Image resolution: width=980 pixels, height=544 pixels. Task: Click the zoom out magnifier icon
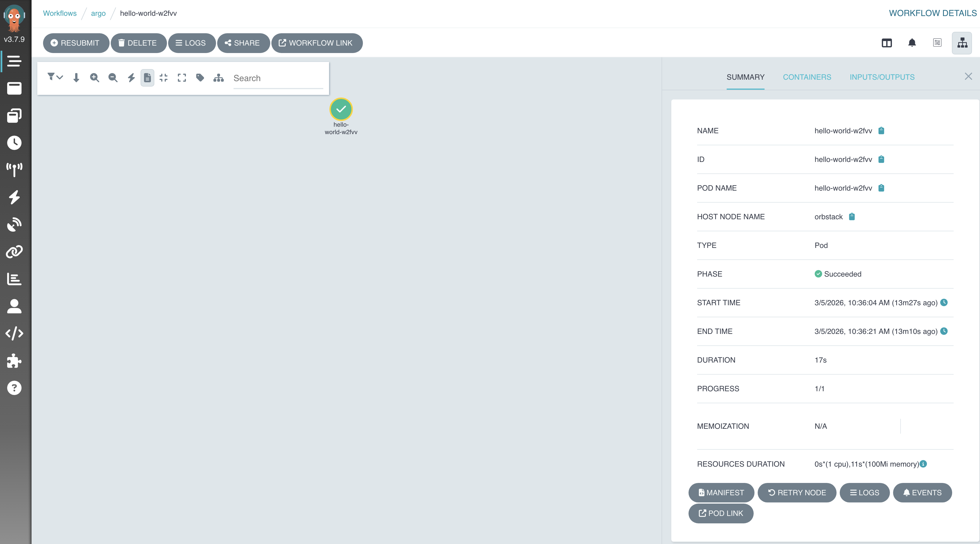[113, 78]
